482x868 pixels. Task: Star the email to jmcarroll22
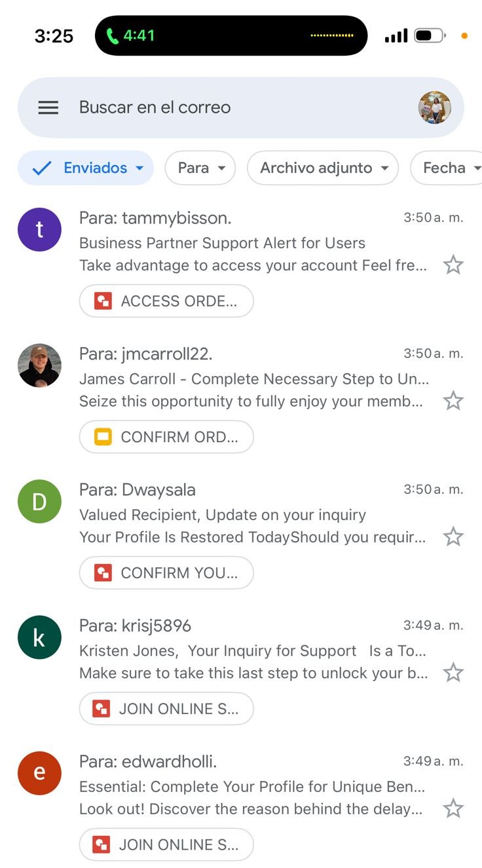pos(453,400)
